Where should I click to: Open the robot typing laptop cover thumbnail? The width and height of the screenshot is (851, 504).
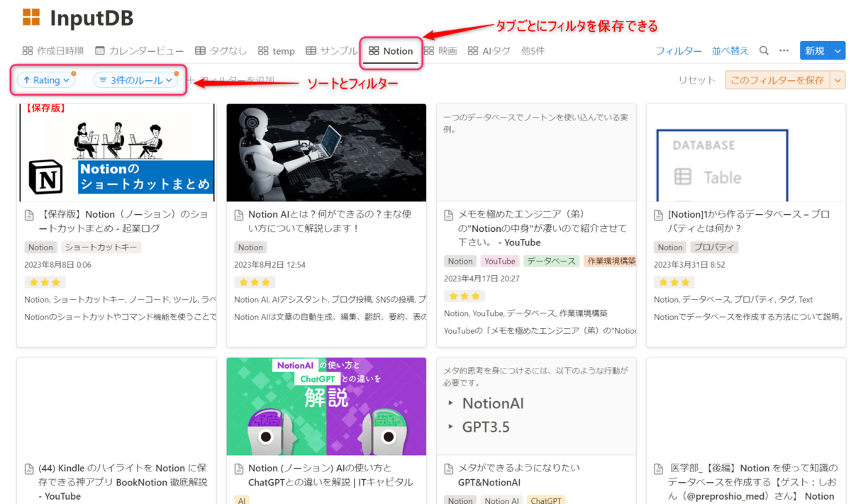tap(326, 152)
